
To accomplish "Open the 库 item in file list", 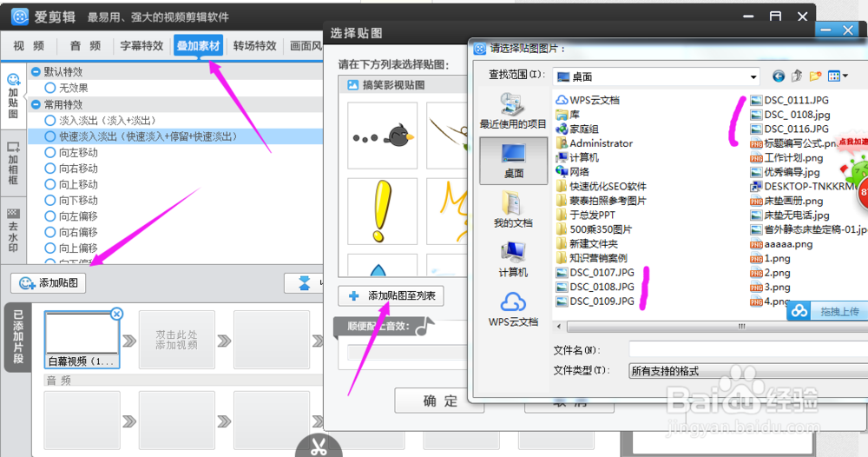I will click(x=569, y=114).
